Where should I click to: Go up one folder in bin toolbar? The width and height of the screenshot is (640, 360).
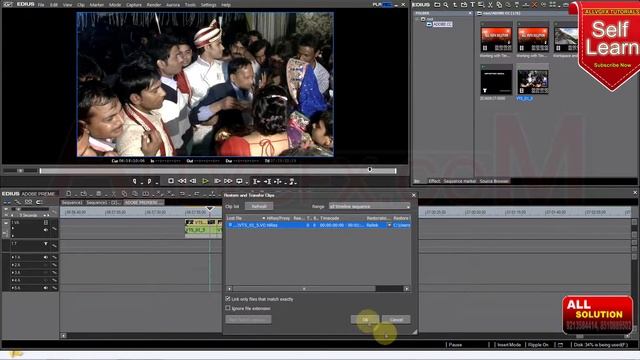coord(455,4)
